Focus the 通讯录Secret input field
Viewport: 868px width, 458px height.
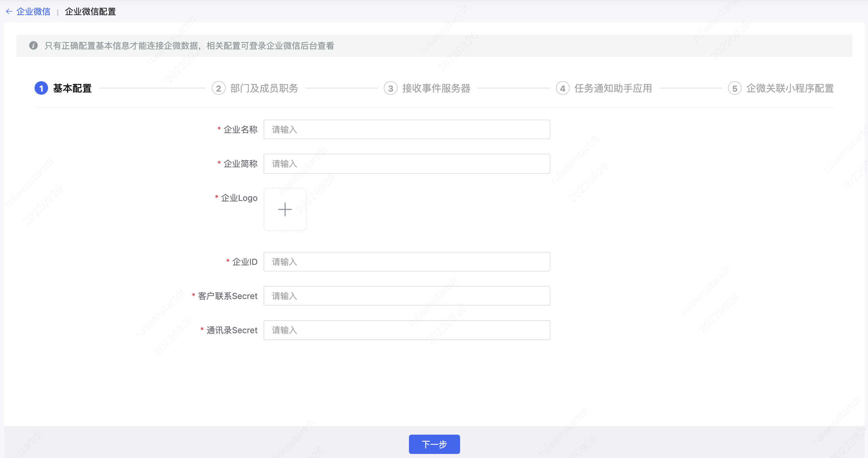pos(407,330)
